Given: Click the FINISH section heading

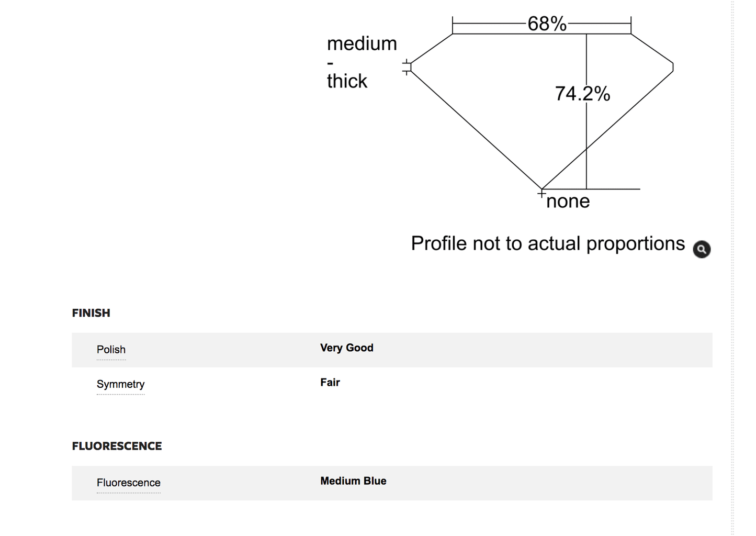Looking at the screenshot, I should tap(91, 313).
